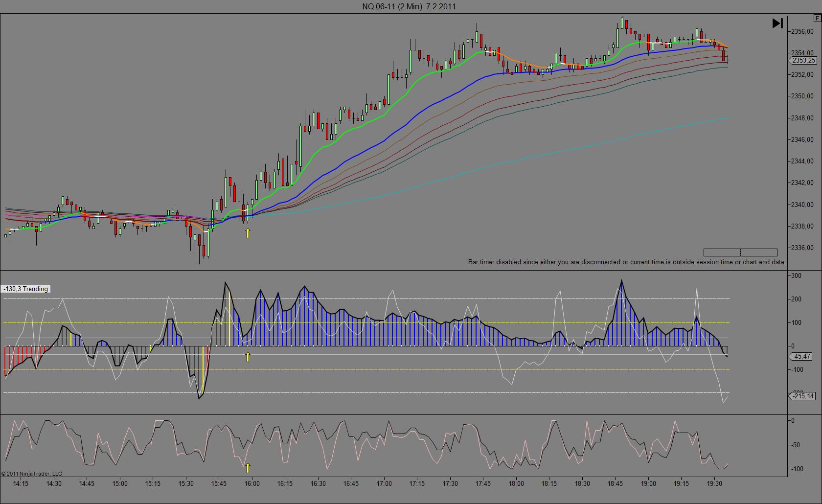Viewport: 822px width, 504px height.
Task: Select the -215,14 indicator value marker
Action: click(x=803, y=396)
